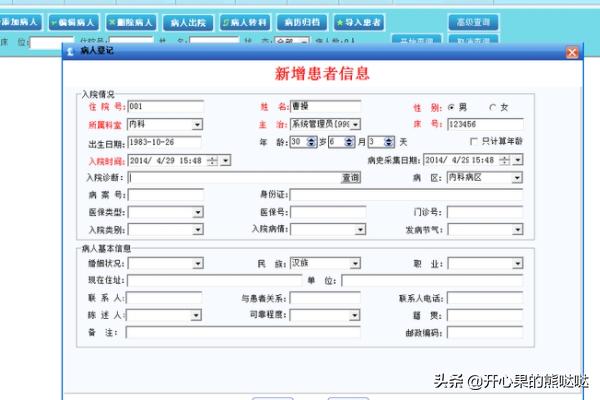
Task: Click the 导入患者 toolbar button
Action: (361, 21)
